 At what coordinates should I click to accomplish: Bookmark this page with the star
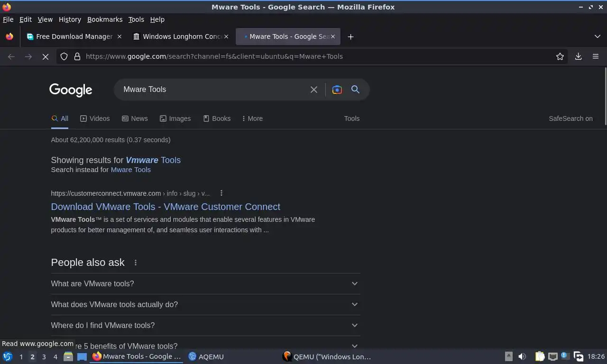(x=560, y=56)
